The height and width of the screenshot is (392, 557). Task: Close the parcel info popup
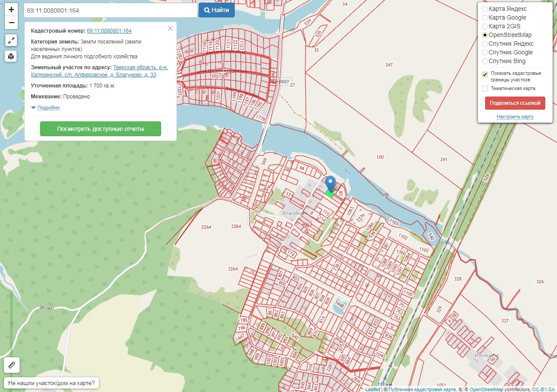click(x=170, y=28)
